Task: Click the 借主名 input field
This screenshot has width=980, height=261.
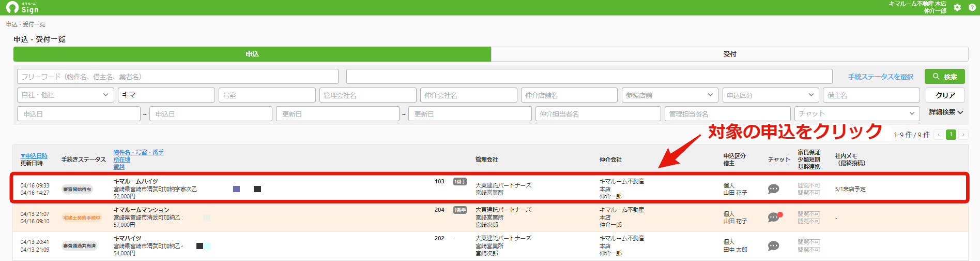Action: pos(871,95)
